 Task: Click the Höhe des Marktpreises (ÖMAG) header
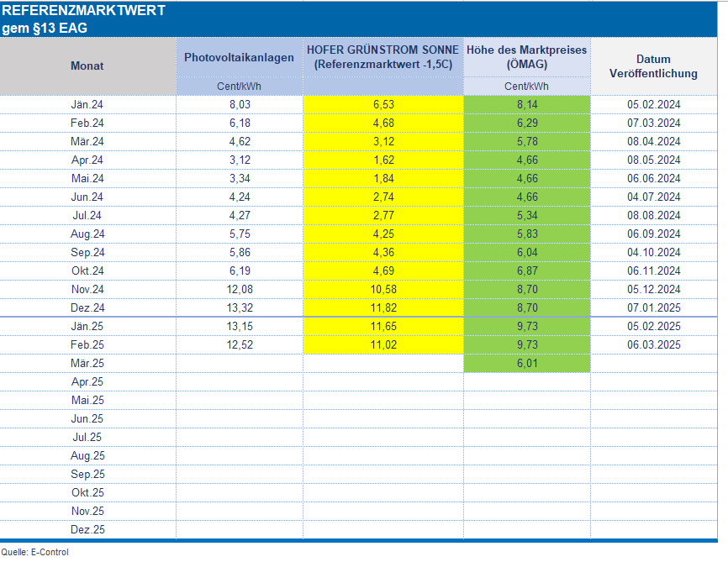pyautogui.click(x=527, y=57)
